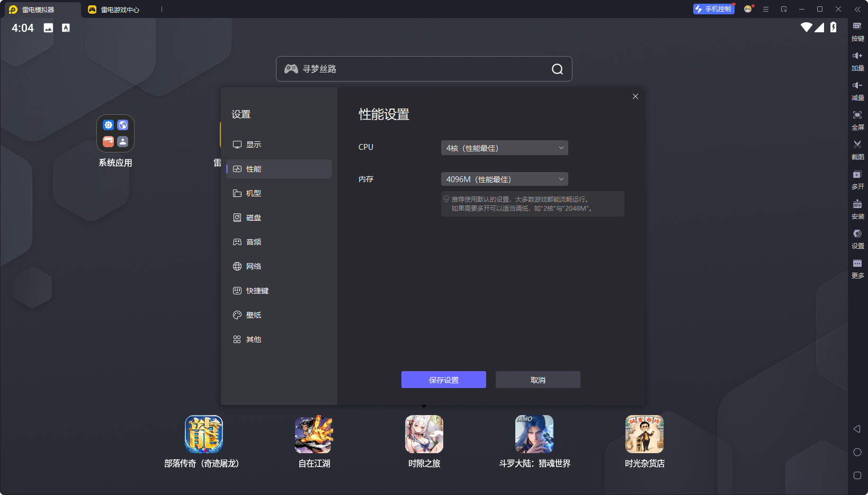Viewport: 868px width, 495px height.
Task: Click the user avatar icon in title bar
Action: click(748, 9)
